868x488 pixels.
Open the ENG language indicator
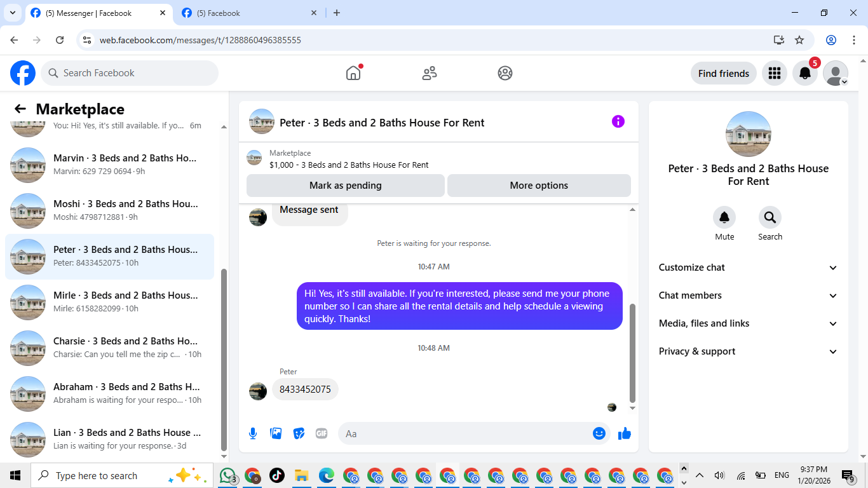click(x=782, y=475)
